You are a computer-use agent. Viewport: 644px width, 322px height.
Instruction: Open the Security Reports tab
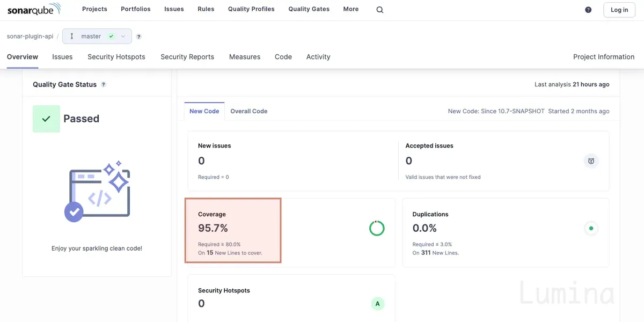click(x=187, y=57)
